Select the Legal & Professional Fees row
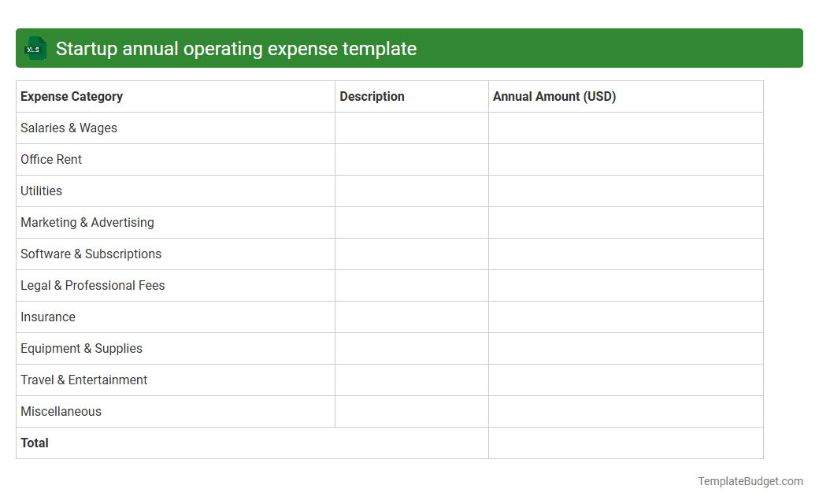Viewport: 819px width, 504px height. tap(92, 285)
